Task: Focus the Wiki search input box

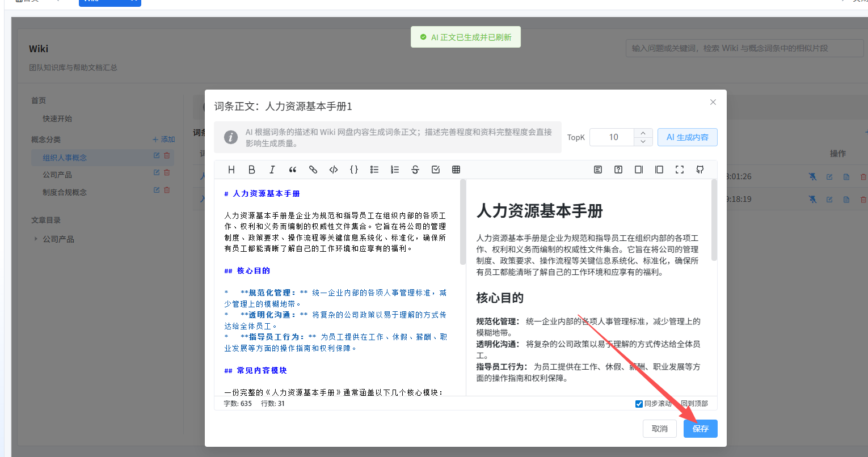Action: coord(744,48)
